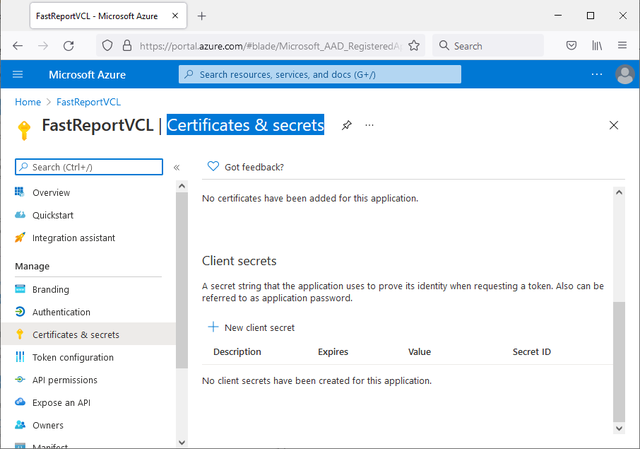Screen dimensions: 640x449
Task: Click the Owners people icon
Action: [x=20, y=425]
